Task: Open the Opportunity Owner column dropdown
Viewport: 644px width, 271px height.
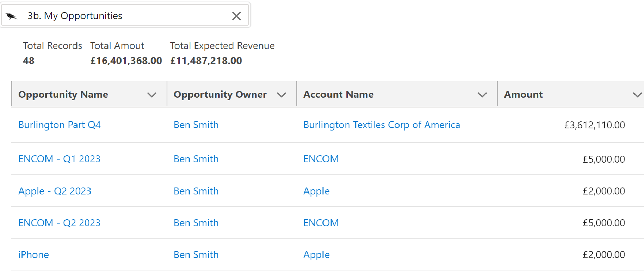Action: pyautogui.click(x=281, y=95)
